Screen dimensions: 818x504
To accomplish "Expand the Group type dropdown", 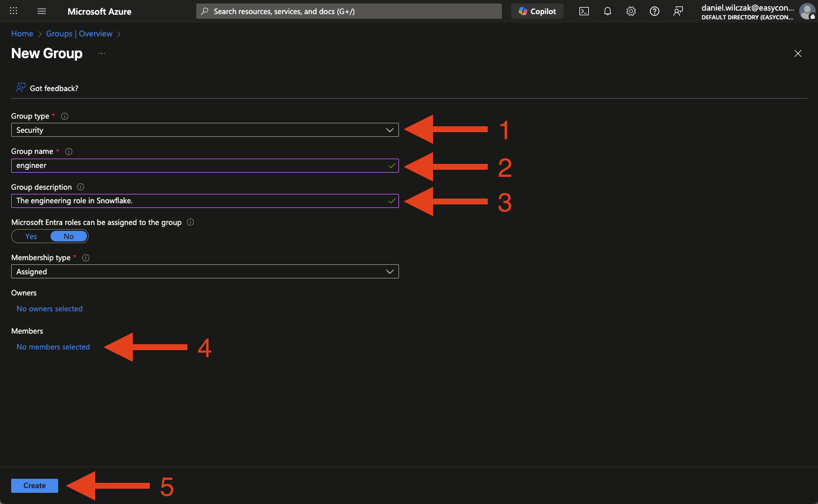I will pos(204,130).
